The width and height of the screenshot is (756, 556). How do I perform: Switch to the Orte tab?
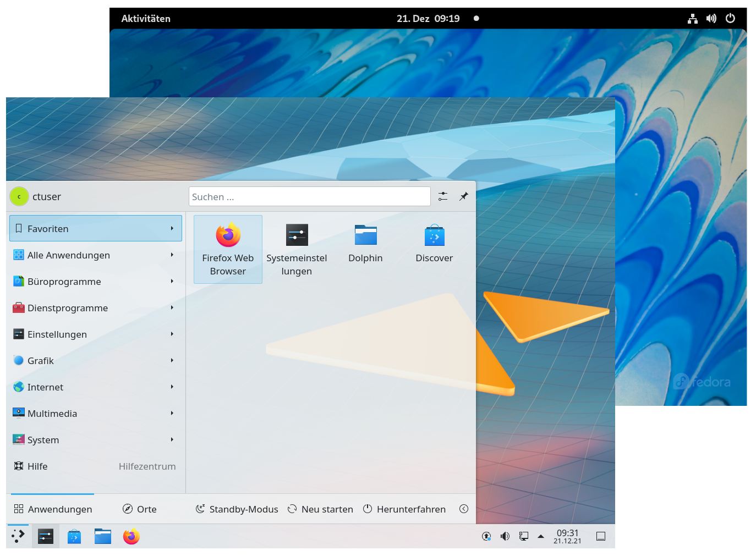click(140, 509)
